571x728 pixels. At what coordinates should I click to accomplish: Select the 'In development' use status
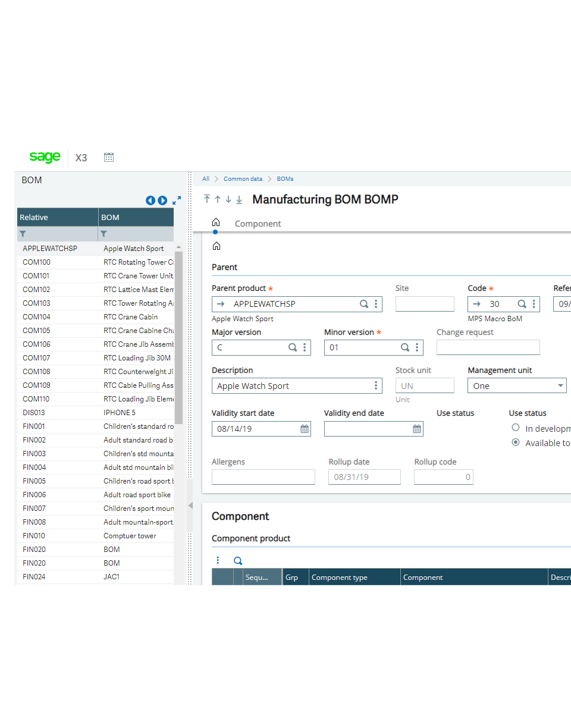point(516,427)
